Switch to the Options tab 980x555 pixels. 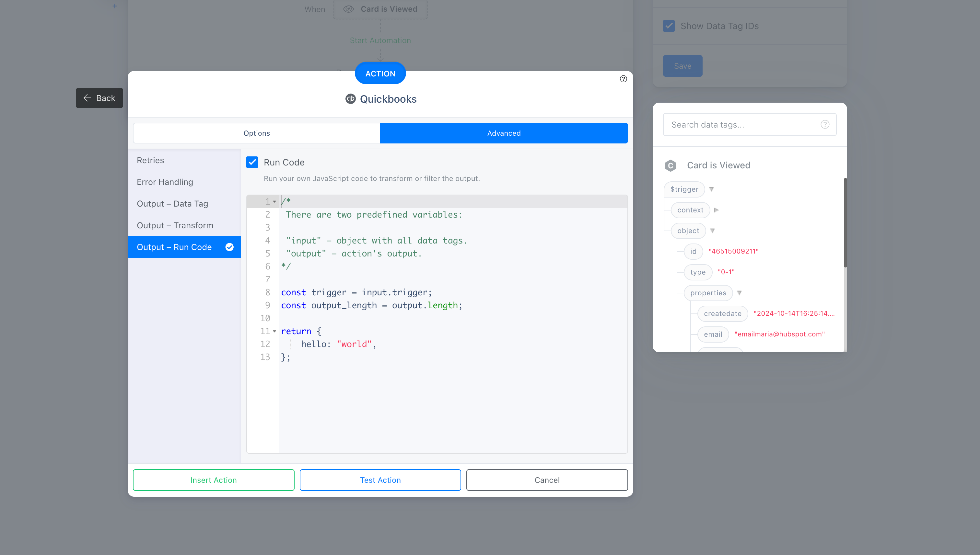click(x=256, y=133)
